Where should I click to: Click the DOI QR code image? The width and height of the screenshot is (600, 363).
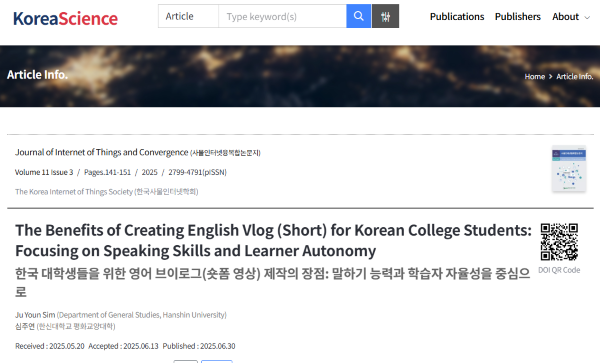point(559,242)
